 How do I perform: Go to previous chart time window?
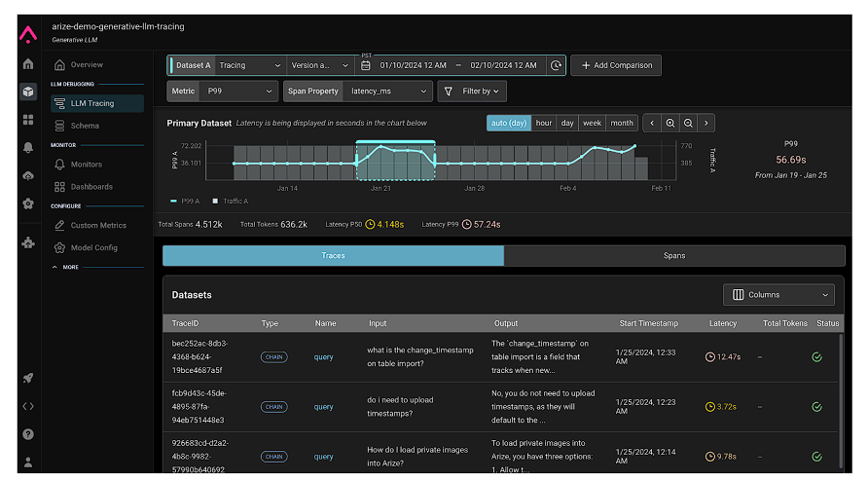coord(652,123)
